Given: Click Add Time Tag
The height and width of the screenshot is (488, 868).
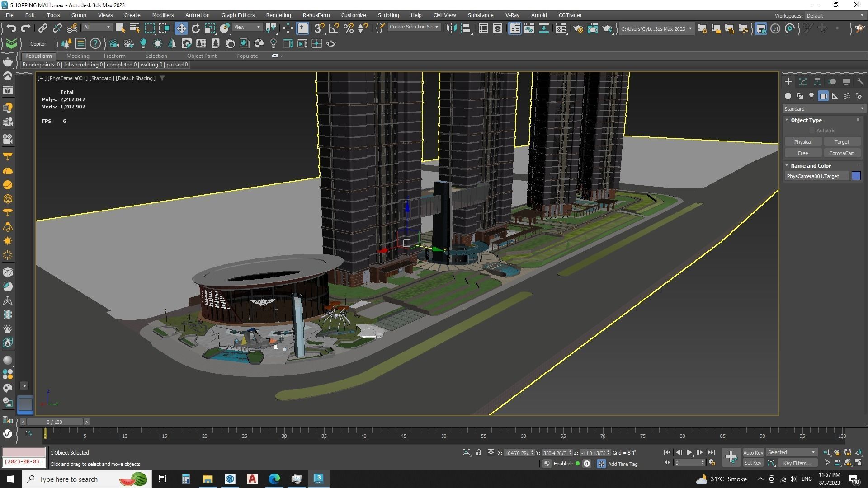Looking at the screenshot, I should click(623, 464).
